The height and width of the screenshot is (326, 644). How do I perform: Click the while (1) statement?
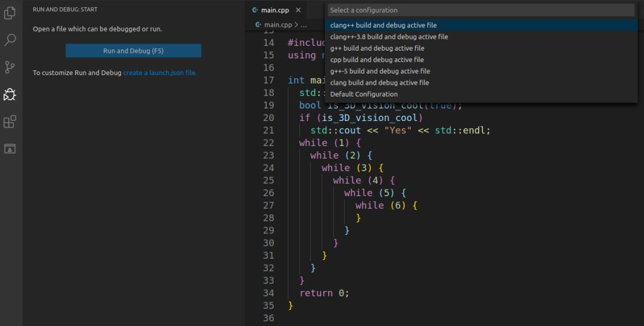point(330,143)
